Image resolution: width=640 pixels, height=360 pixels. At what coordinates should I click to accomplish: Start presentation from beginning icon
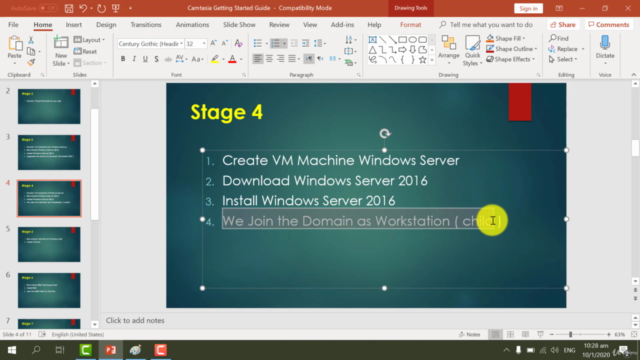[116, 8]
